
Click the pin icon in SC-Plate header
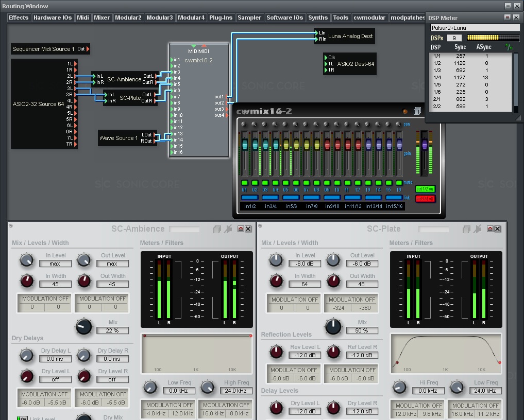click(478, 229)
